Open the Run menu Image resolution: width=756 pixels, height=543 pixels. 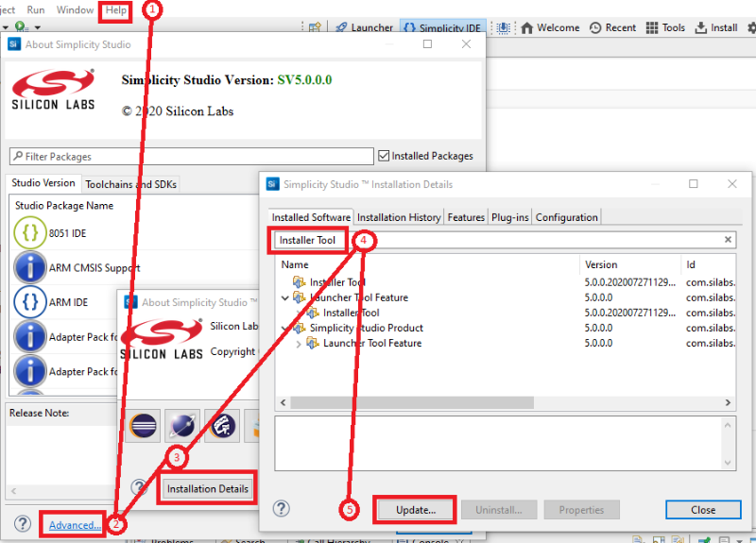[x=36, y=10]
